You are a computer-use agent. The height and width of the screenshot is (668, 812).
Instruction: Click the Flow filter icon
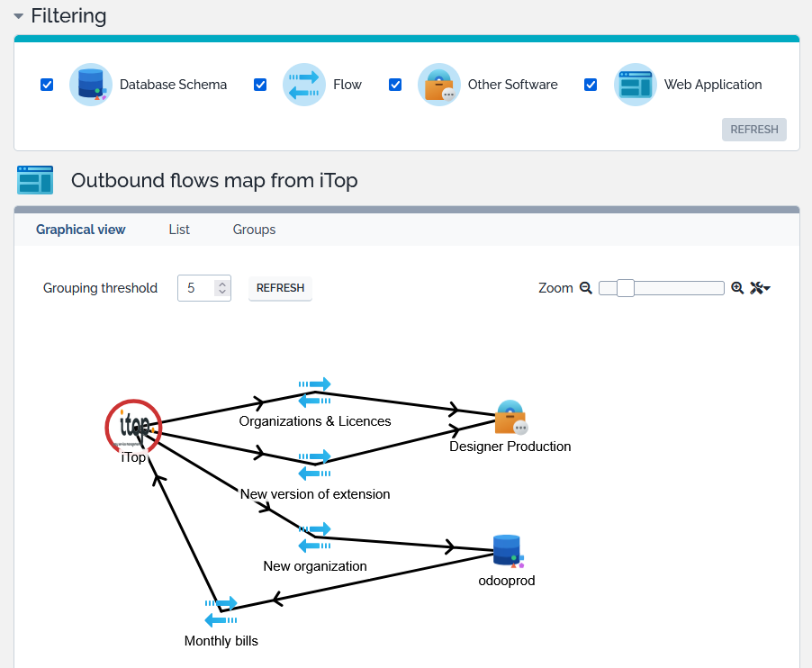point(304,85)
